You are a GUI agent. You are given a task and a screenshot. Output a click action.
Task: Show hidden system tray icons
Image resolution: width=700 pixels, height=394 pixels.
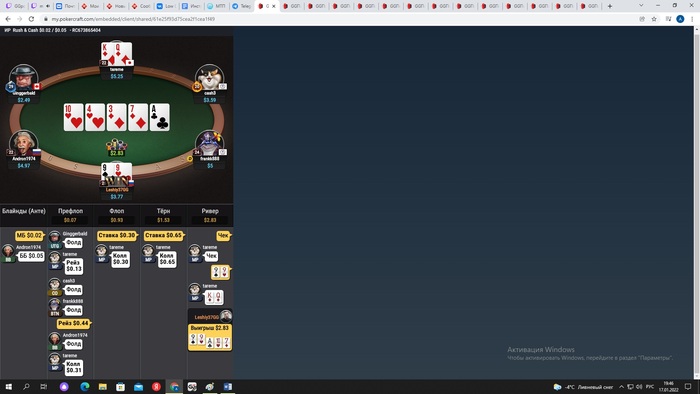coord(621,387)
